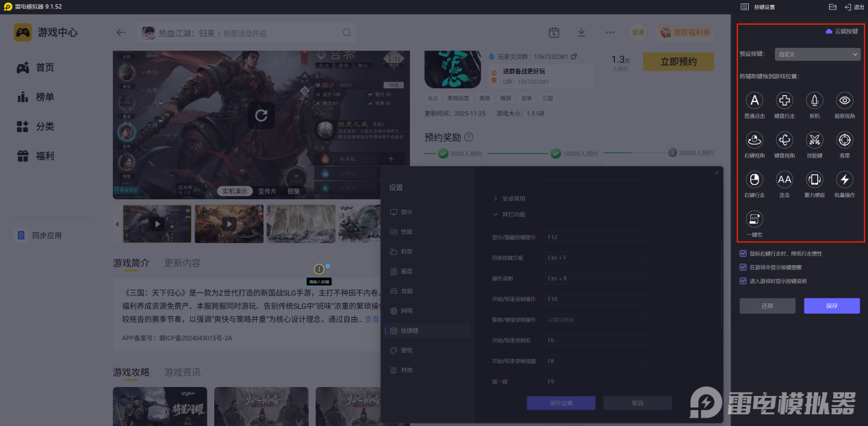Open 云端按键 cloud key configs

tap(841, 32)
